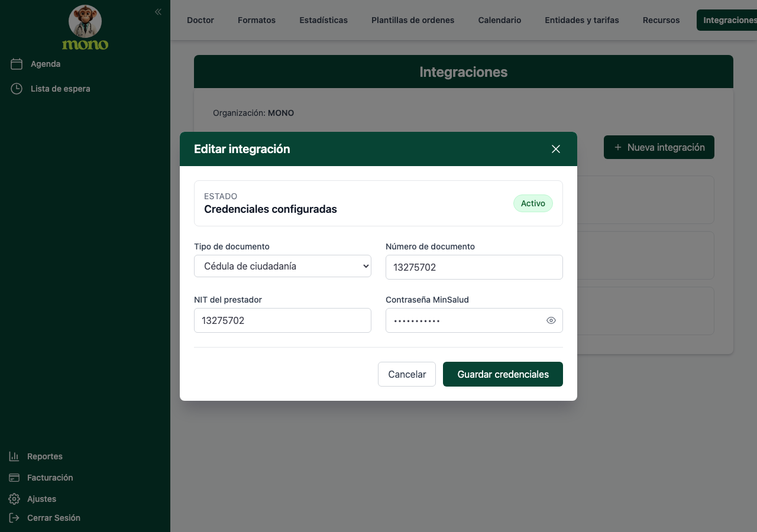
Task: Click the Cerrar Sesión logout icon
Action: click(x=14, y=518)
